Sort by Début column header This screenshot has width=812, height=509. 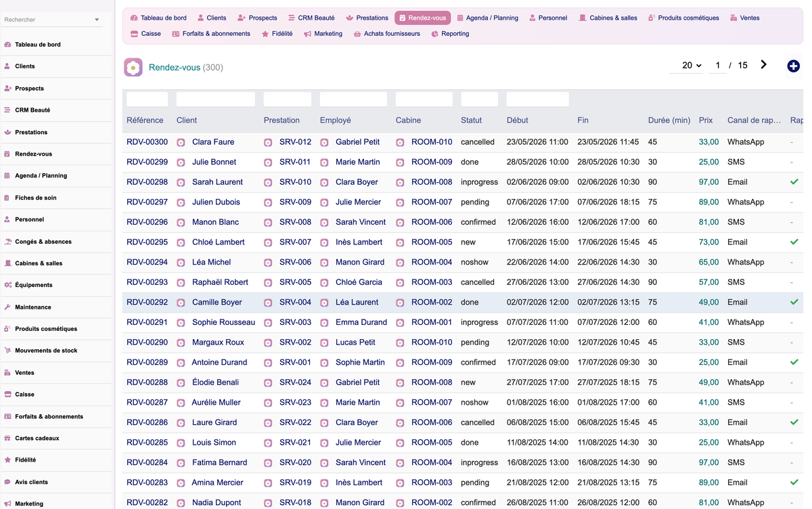click(x=517, y=120)
